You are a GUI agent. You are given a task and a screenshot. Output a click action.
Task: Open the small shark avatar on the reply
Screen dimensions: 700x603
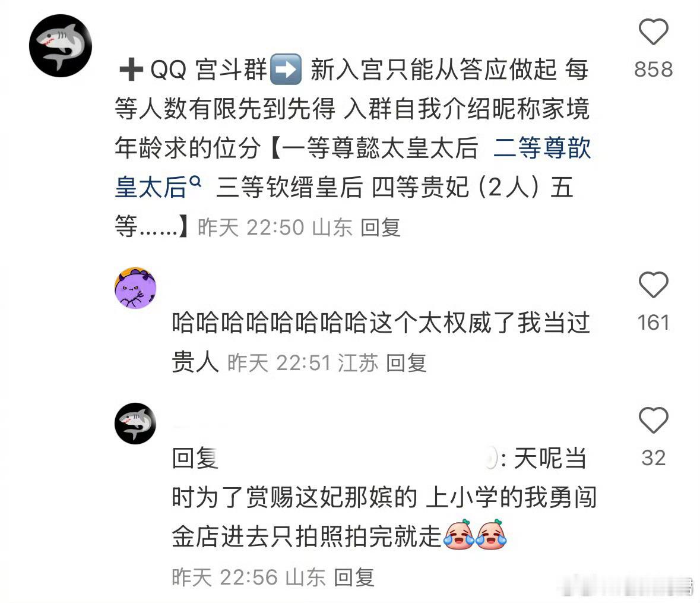(x=135, y=424)
